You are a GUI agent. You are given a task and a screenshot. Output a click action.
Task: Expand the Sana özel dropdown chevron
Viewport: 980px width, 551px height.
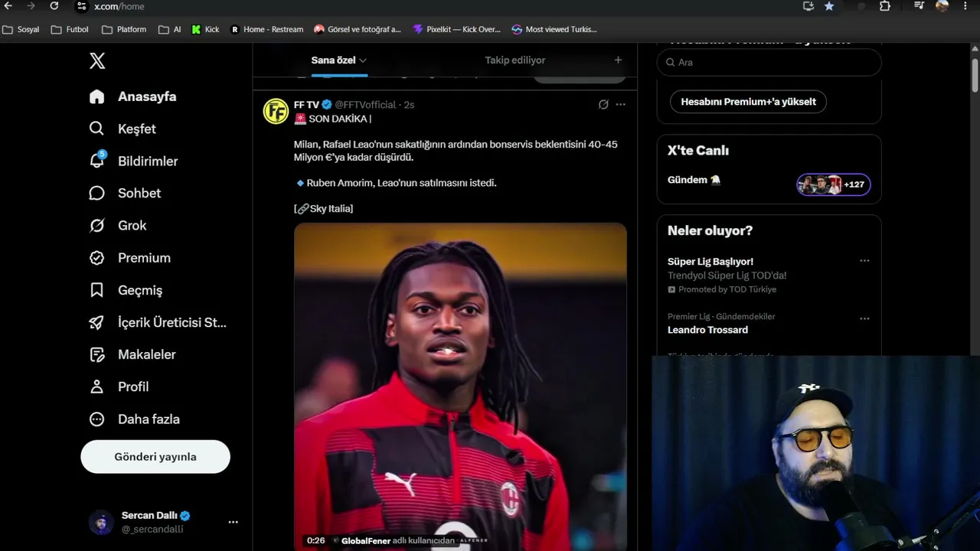pyautogui.click(x=363, y=60)
